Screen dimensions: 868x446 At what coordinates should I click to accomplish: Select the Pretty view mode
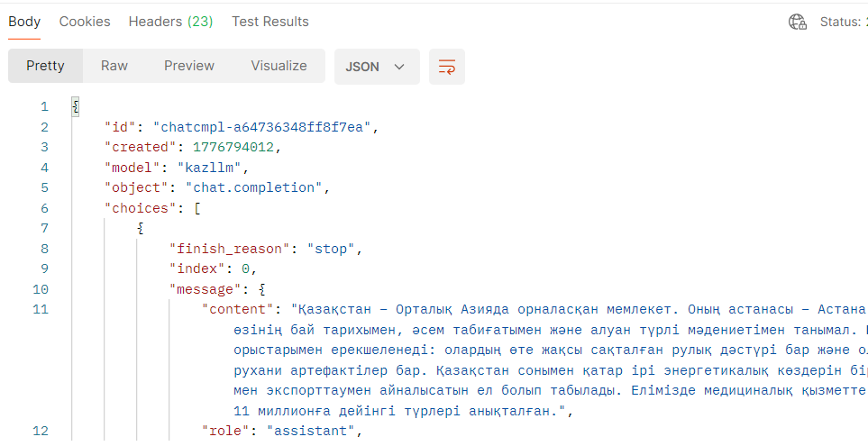[x=45, y=66]
